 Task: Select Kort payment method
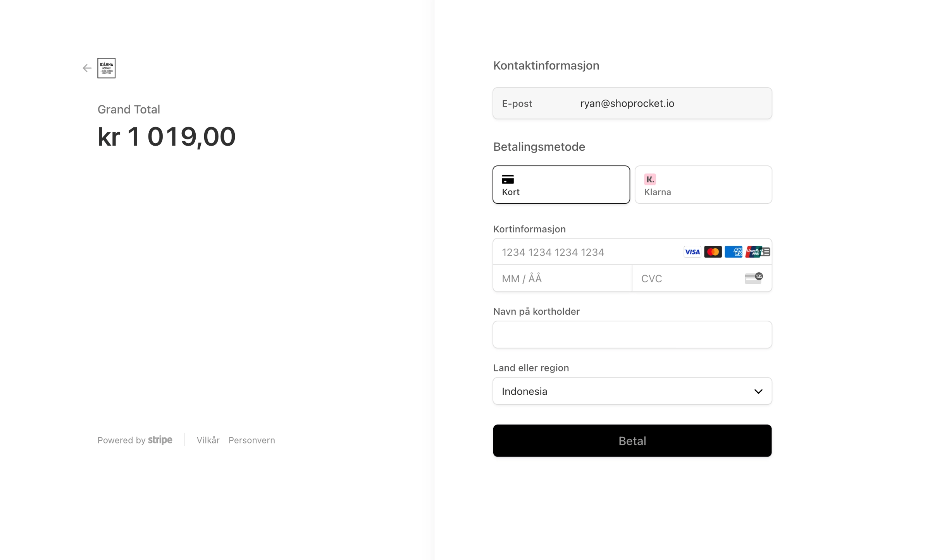561,185
